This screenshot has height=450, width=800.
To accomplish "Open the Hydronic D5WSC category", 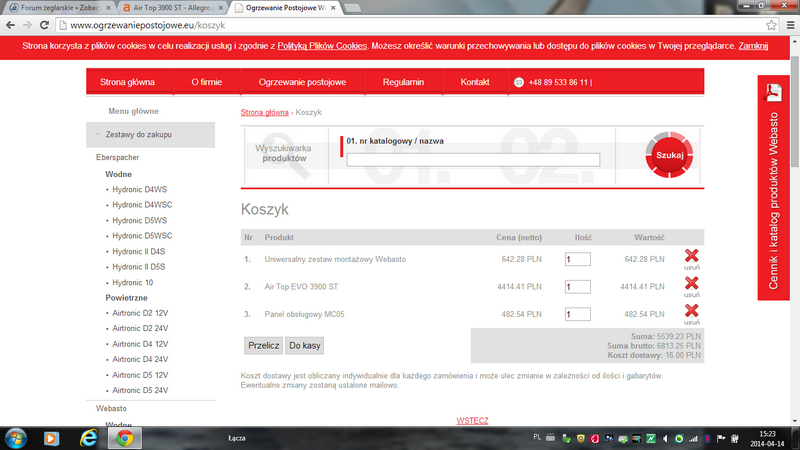I will click(142, 236).
